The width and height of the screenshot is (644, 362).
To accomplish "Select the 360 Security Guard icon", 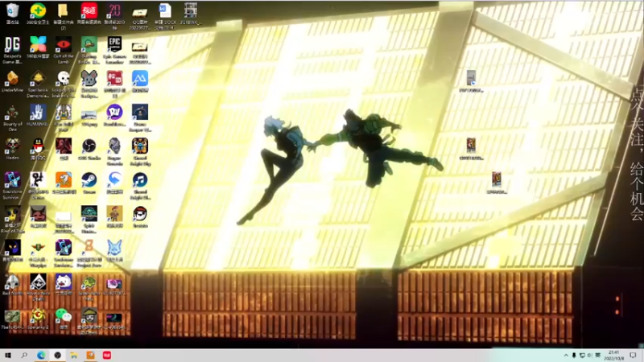I will pos(38,14).
